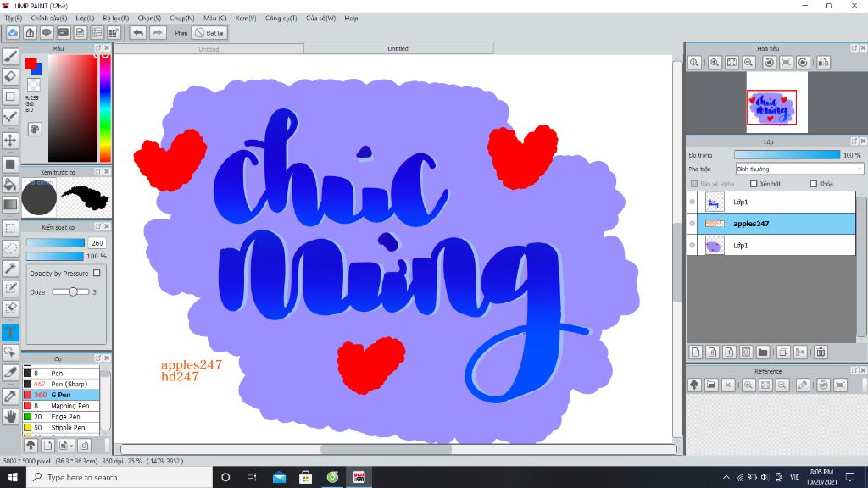This screenshot has width=868, height=488.
Task: Open the Pha trộn blend mode dropdown
Action: pyautogui.click(x=799, y=169)
